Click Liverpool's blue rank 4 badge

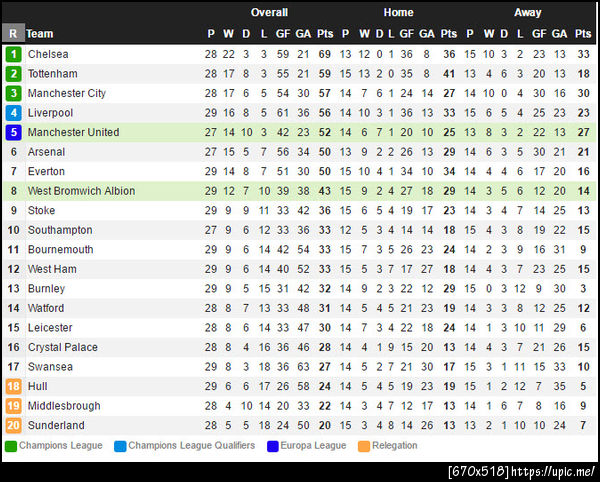(x=13, y=113)
